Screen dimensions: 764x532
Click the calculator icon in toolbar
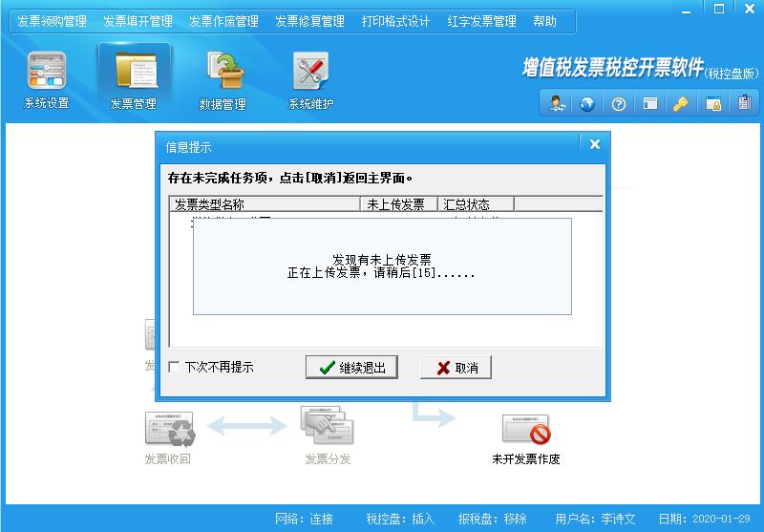743,104
